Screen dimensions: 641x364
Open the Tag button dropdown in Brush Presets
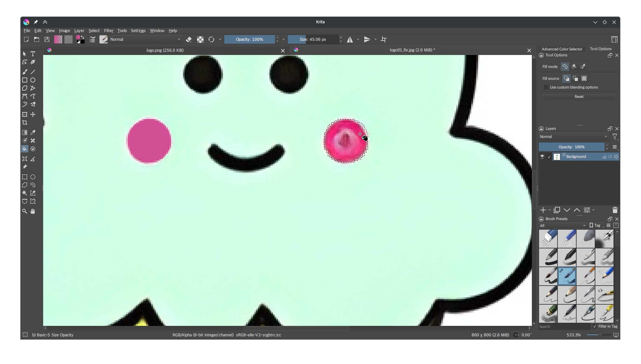[x=597, y=225]
